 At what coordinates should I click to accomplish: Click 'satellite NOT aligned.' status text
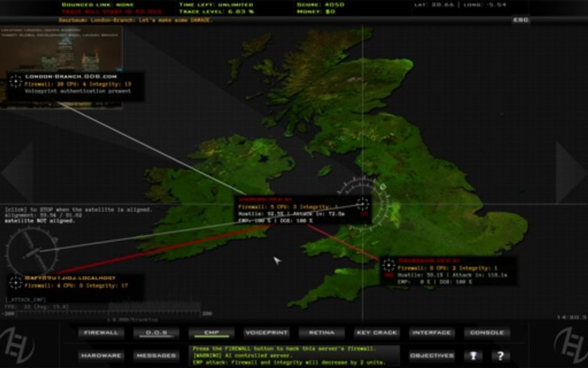(x=40, y=221)
